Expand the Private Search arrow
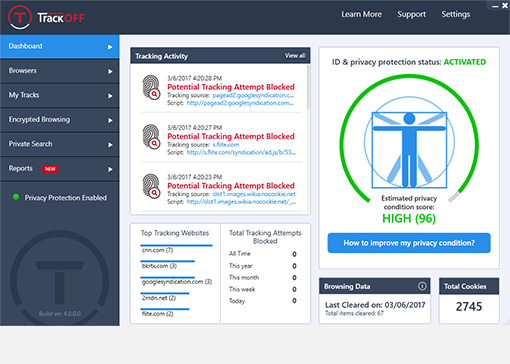510x364 pixels. click(x=110, y=145)
